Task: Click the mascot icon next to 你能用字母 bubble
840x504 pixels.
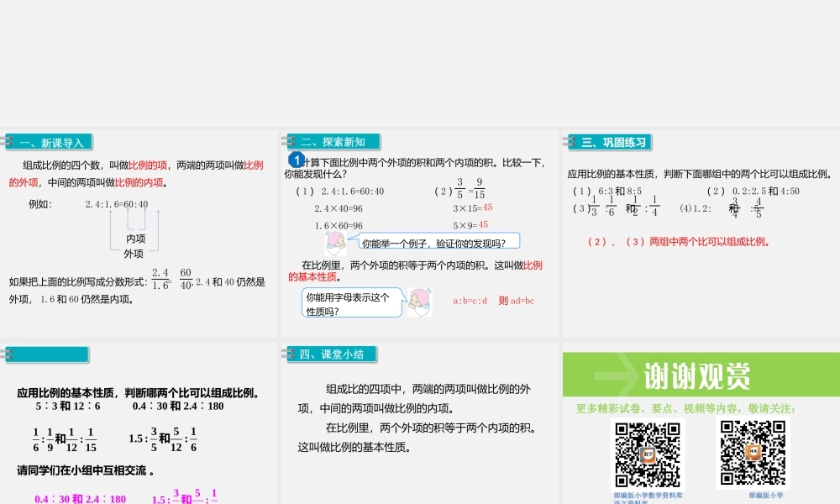Action: pos(417,302)
